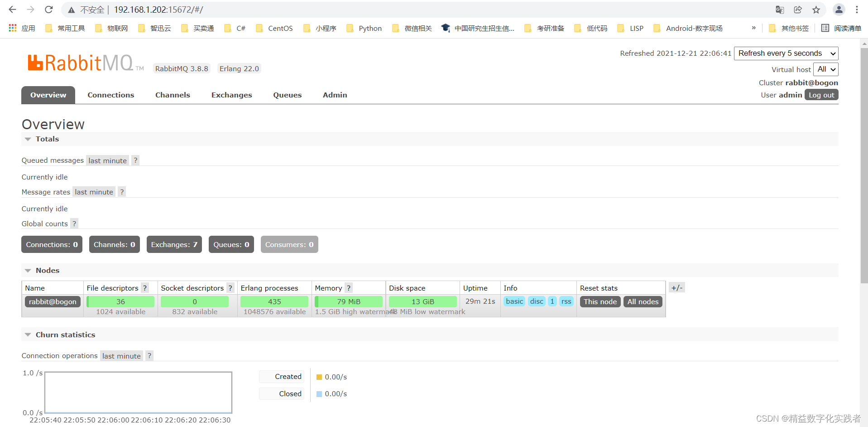Click the browser reload page icon
868x427 pixels.
point(49,10)
